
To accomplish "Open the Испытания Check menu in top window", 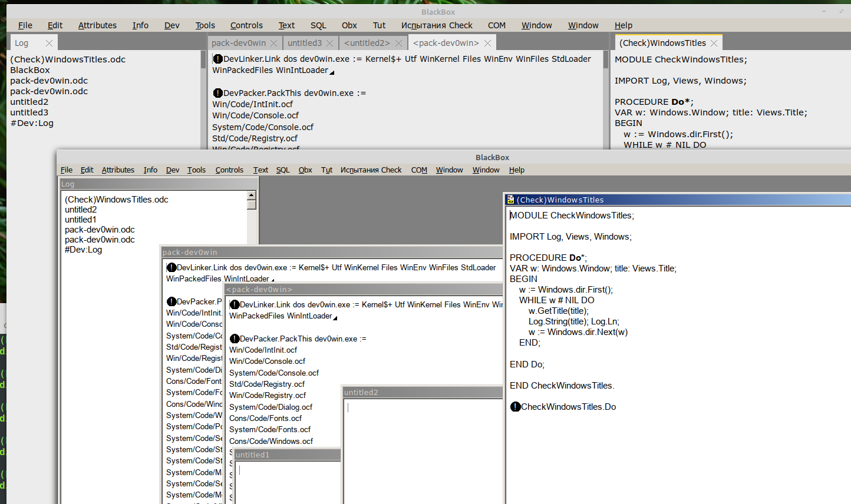I will pyautogui.click(x=437, y=25).
